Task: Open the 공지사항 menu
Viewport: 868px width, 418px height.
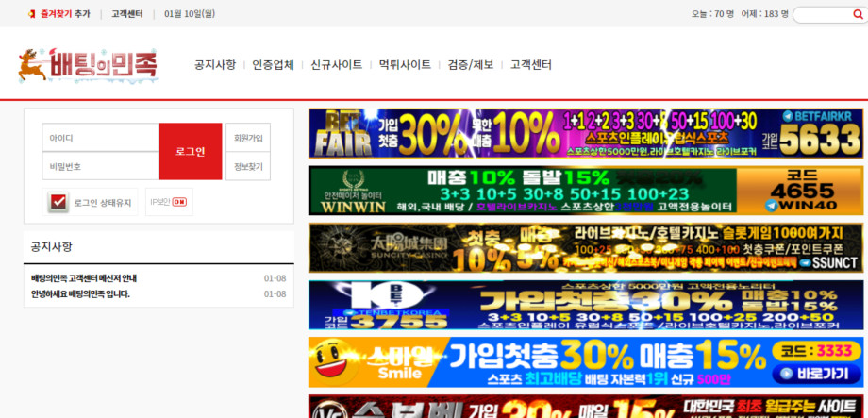Action: tap(215, 65)
